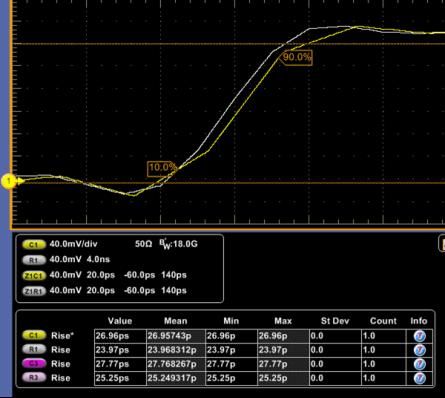The image size is (445, 398).
Task: Select the R1 reference badge in settings panel
Action: coord(34,260)
